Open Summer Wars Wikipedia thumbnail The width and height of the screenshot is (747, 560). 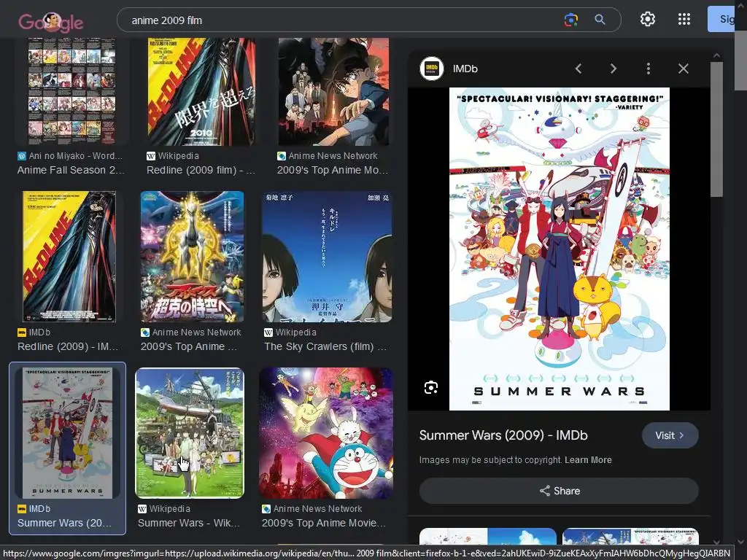(x=190, y=433)
